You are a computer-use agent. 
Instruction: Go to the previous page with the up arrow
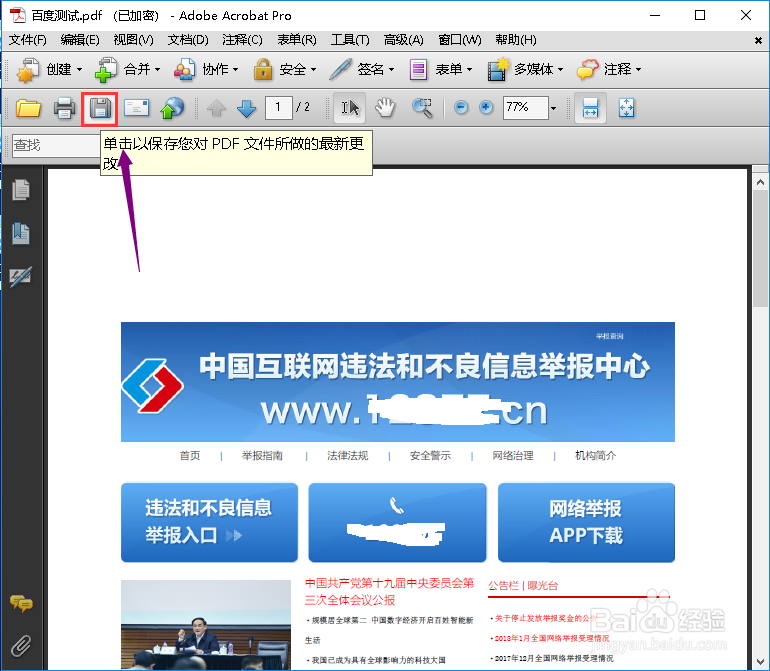coord(216,108)
